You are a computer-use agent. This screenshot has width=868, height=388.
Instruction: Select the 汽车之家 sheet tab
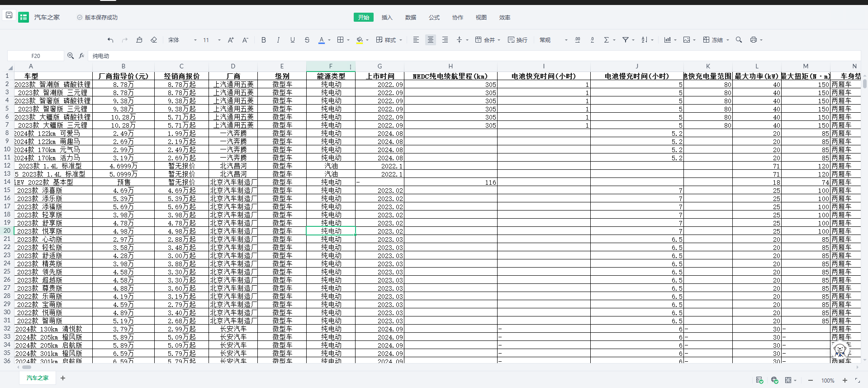point(37,378)
